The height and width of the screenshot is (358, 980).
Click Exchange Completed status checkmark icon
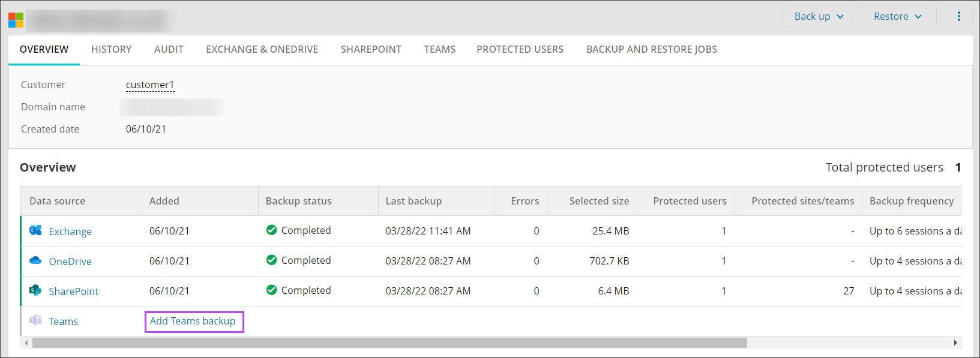(271, 230)
